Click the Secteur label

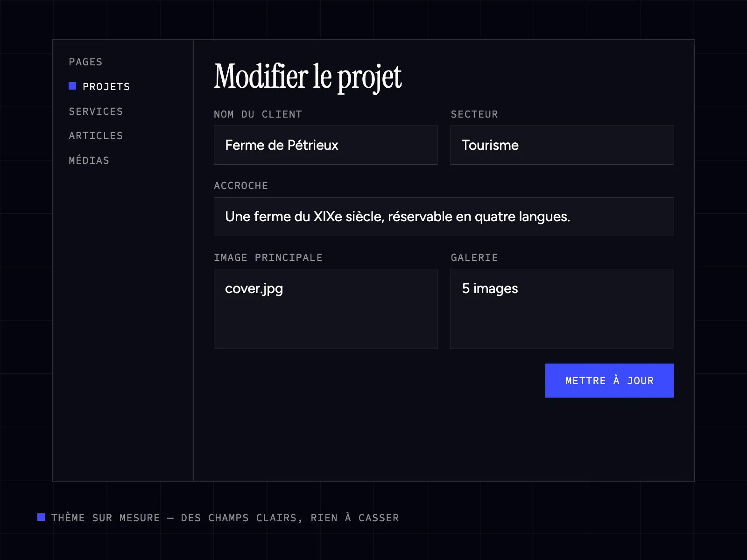click(474, 114)
